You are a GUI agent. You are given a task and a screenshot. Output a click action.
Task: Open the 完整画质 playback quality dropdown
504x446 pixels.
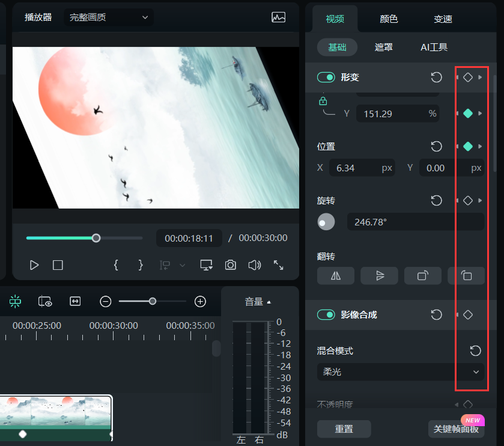108,17
